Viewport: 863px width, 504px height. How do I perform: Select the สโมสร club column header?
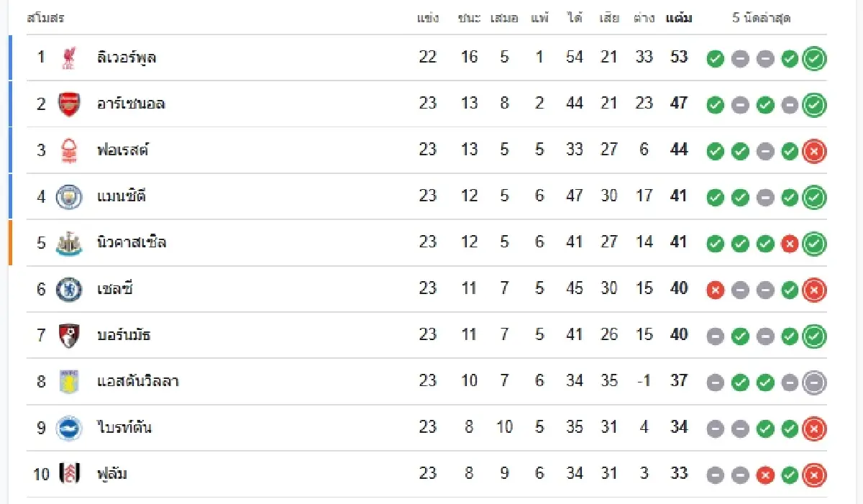(45, 19)
